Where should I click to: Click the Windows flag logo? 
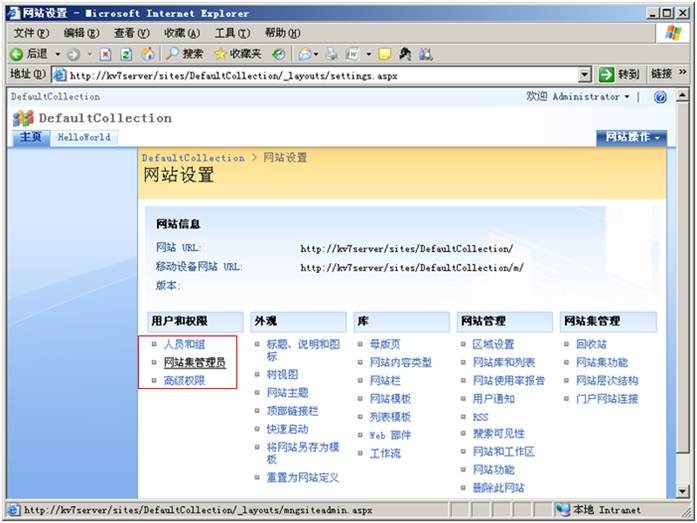[673, 33]
